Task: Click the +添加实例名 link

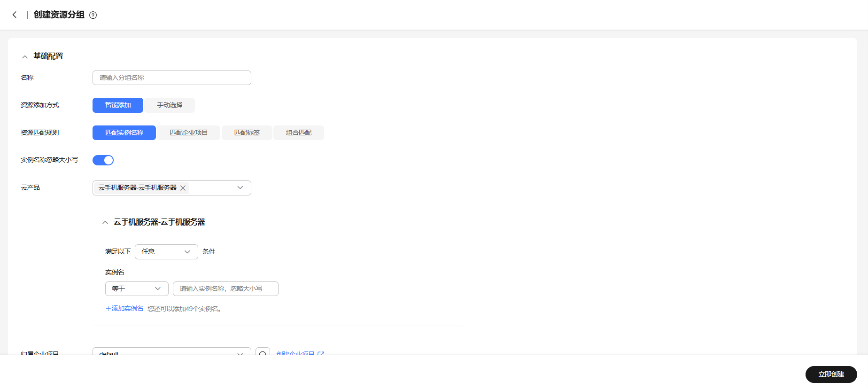Action: pyautogui.click(x=124, y=309)
